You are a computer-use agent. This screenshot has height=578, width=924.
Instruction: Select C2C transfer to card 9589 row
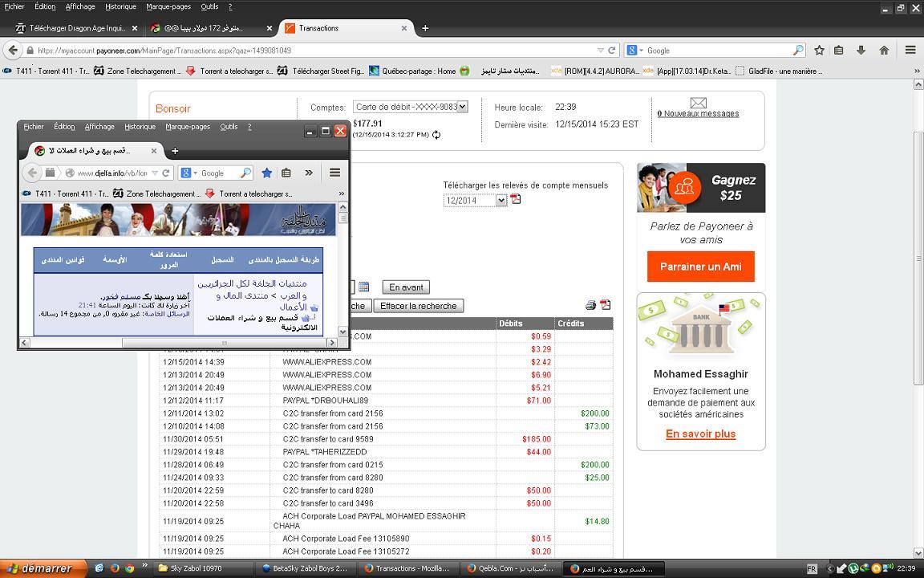point(387,439)
